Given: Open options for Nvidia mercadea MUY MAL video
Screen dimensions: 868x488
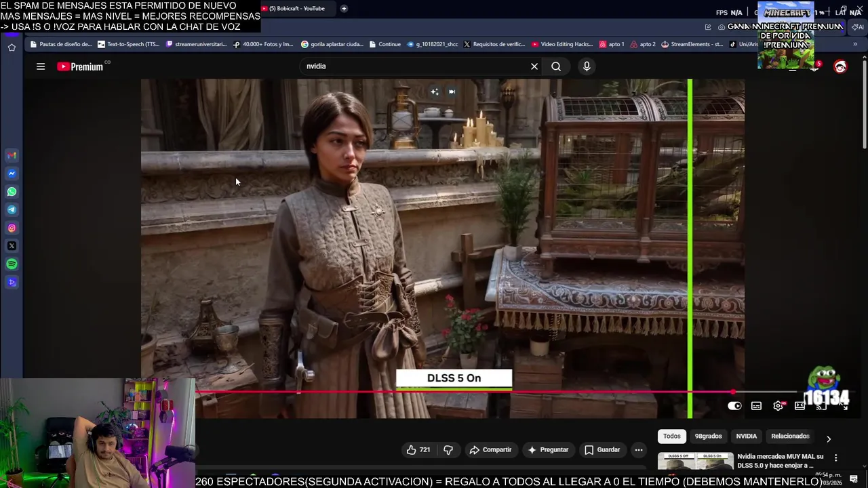Looking at the screenshot, I should click(835, 458).
